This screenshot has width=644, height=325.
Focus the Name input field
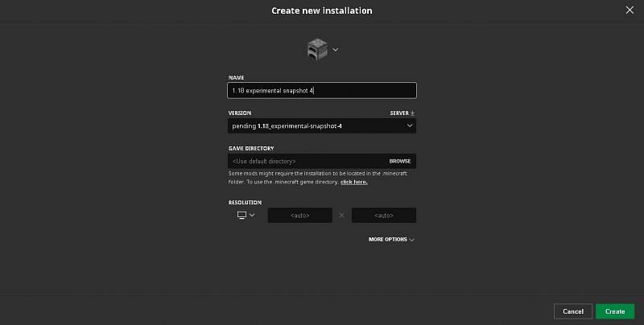pyautogui.click(x=322, y=90)
